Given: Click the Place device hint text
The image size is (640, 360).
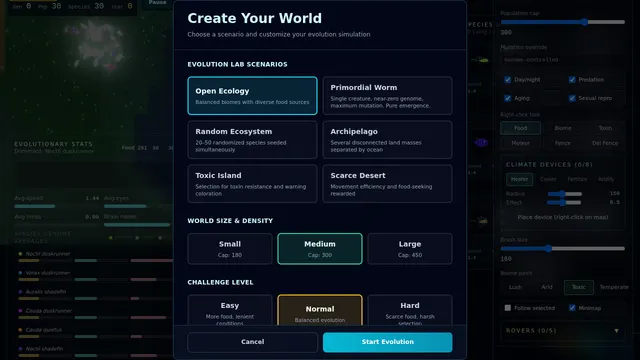Looking at the screenshot, I should point(563,217).
